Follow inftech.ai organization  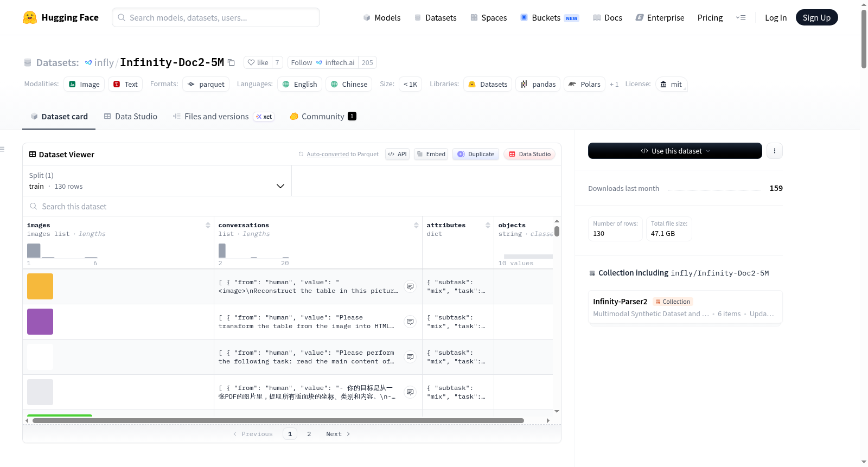coord(323,62)
